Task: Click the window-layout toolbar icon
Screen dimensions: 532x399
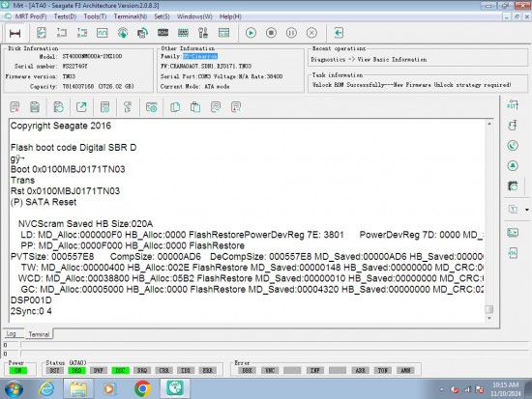Action: point(224,33)
